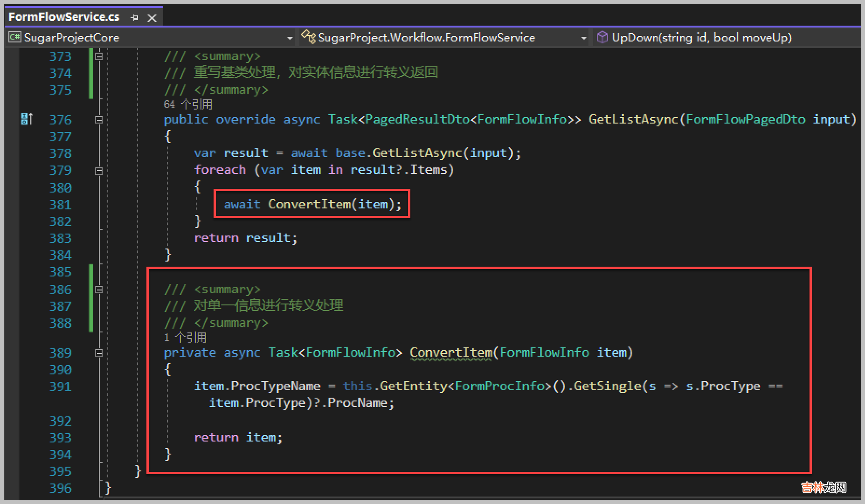Click line number 391 in the gutter
The height and width of the screenshot is (504, 865).
[61, 387]
